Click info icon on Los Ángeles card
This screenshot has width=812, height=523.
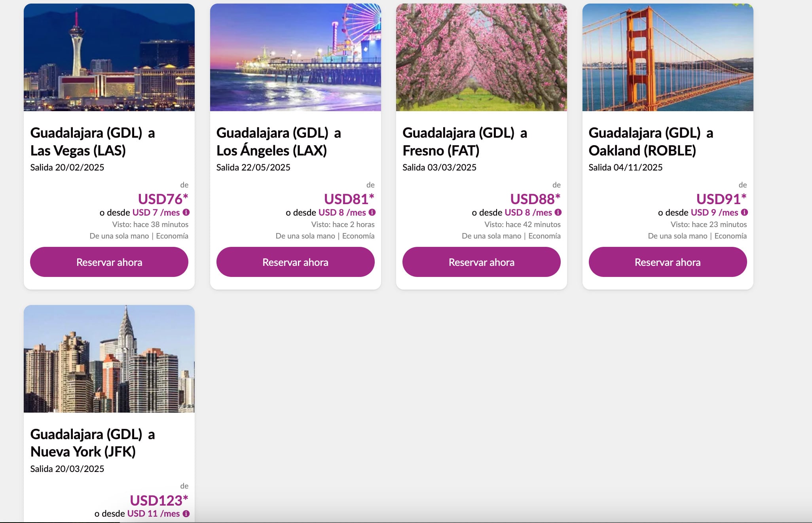pyautogui.click(x=372, y=212)
